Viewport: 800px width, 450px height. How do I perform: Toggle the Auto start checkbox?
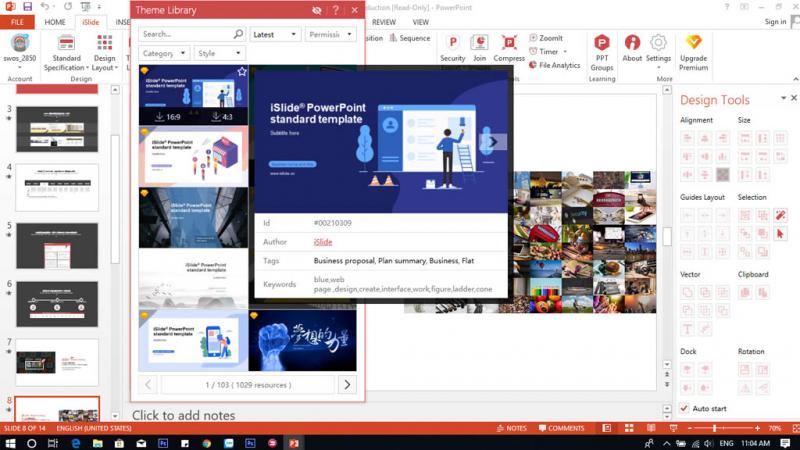(x=685, y=408)
